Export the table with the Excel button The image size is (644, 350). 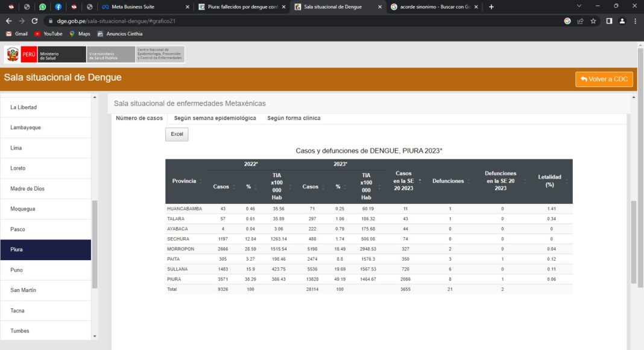pyautogui.click(x=177, y=135)
